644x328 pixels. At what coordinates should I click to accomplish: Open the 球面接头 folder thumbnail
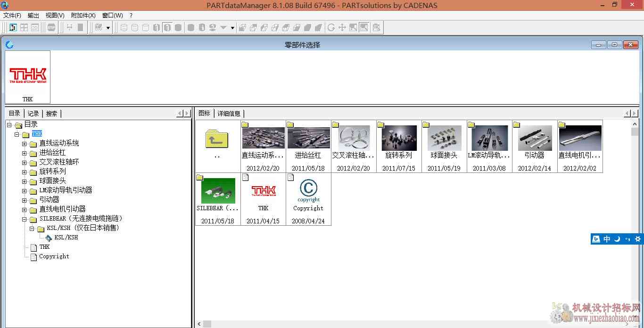[x=444, y=146]
